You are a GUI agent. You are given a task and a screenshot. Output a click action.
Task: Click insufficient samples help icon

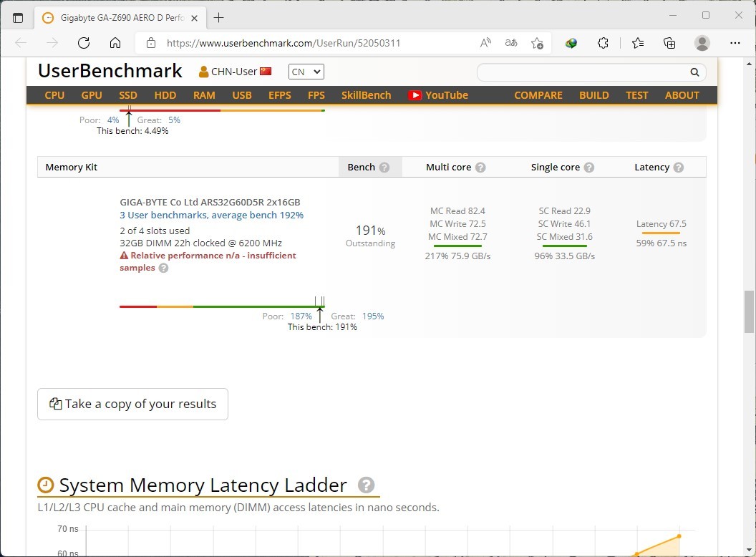163,268
